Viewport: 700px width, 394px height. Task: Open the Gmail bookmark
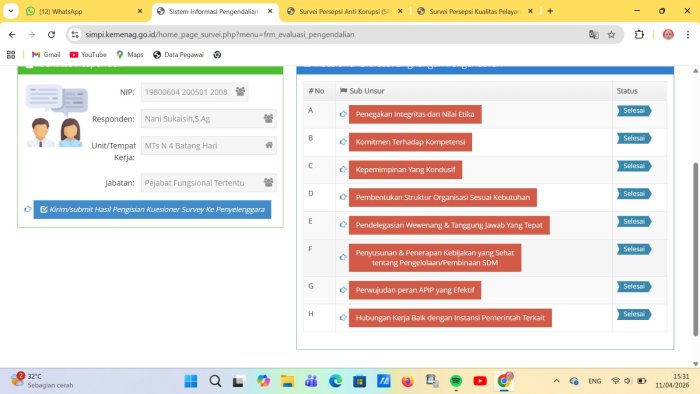[x=46, y=54]
